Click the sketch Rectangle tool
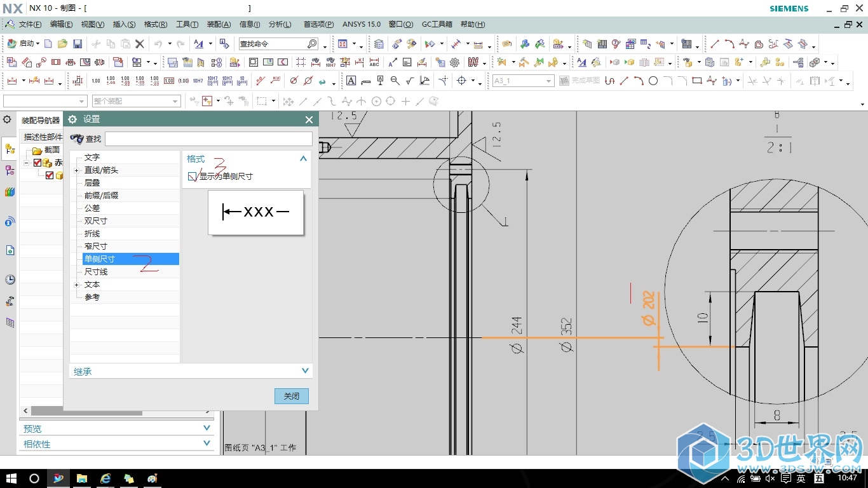Screen dimensions: 868x488 (696, 81)
